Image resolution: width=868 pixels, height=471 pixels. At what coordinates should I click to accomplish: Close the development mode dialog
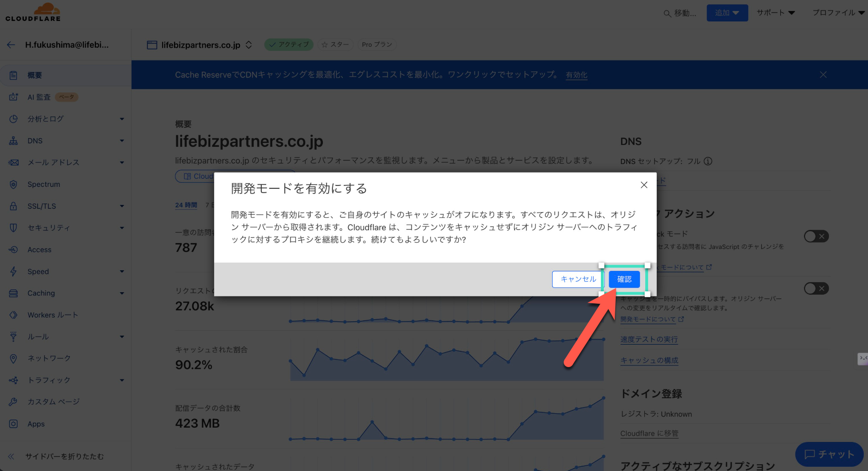pos(644,185)
